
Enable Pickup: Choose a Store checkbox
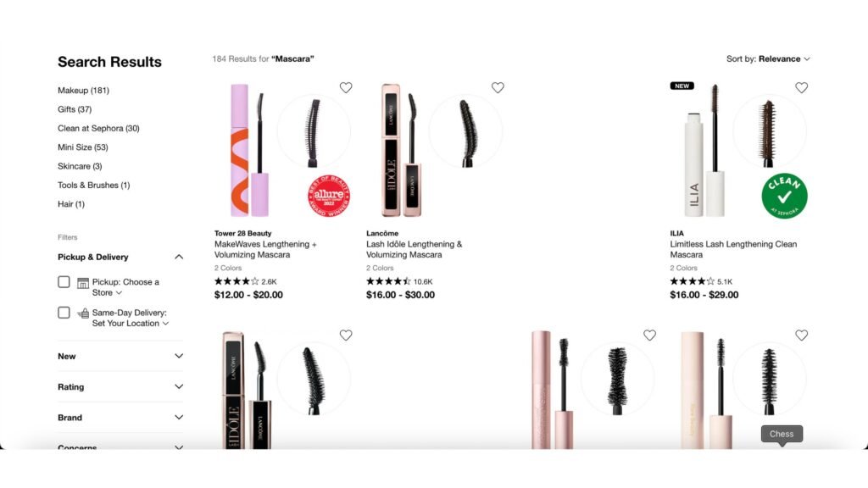[x=64, y=282]
